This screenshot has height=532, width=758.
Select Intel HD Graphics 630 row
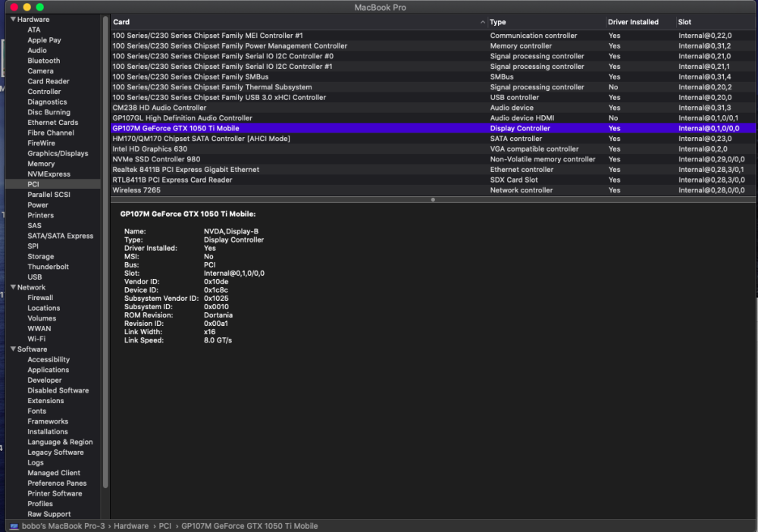click(433, 149)
